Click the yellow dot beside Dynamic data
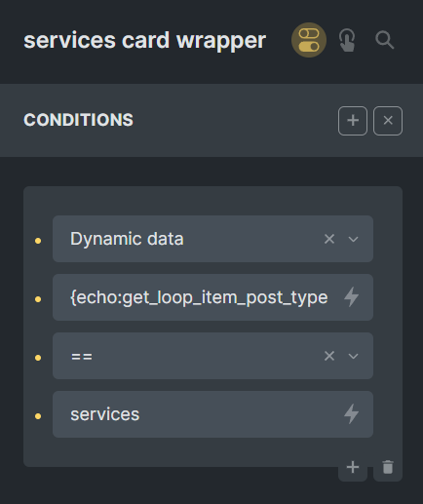 [38, 241]
